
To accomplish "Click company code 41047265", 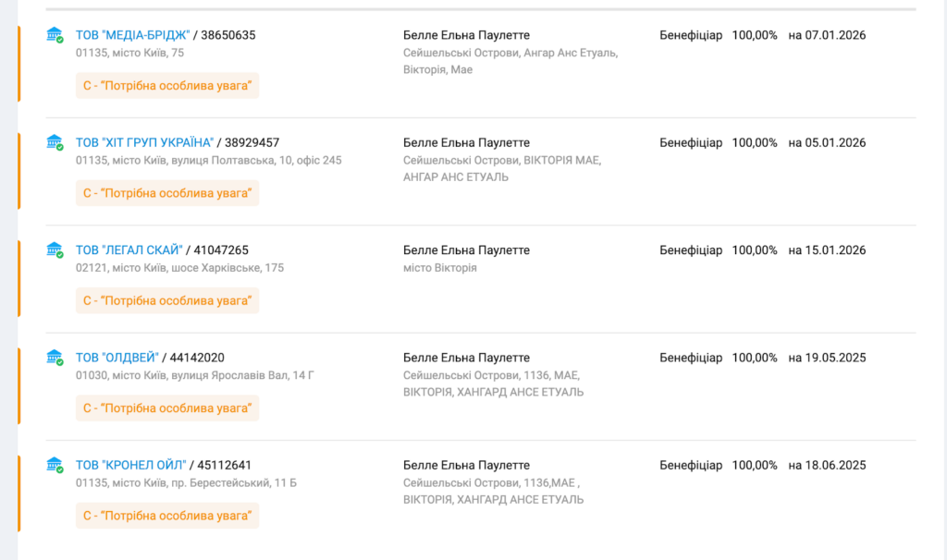I will click(x=222, y=250).
